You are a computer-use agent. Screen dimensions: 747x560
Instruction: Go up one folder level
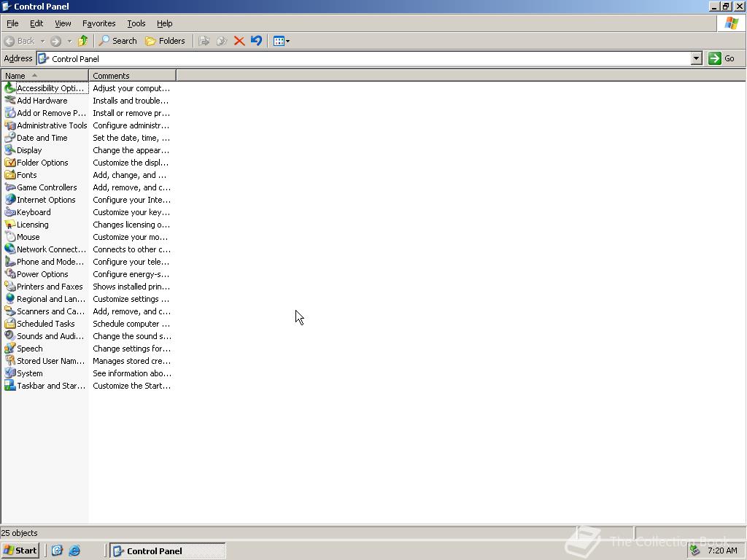[x=83, y=41]
